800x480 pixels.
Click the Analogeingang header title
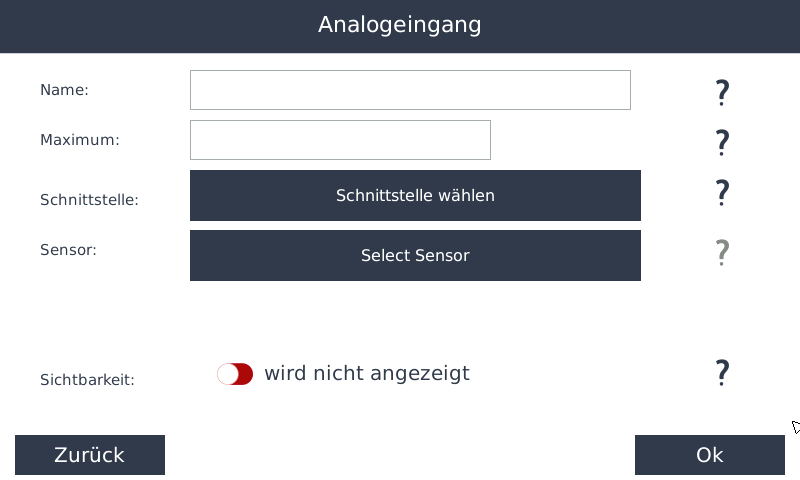pos(400,24)
